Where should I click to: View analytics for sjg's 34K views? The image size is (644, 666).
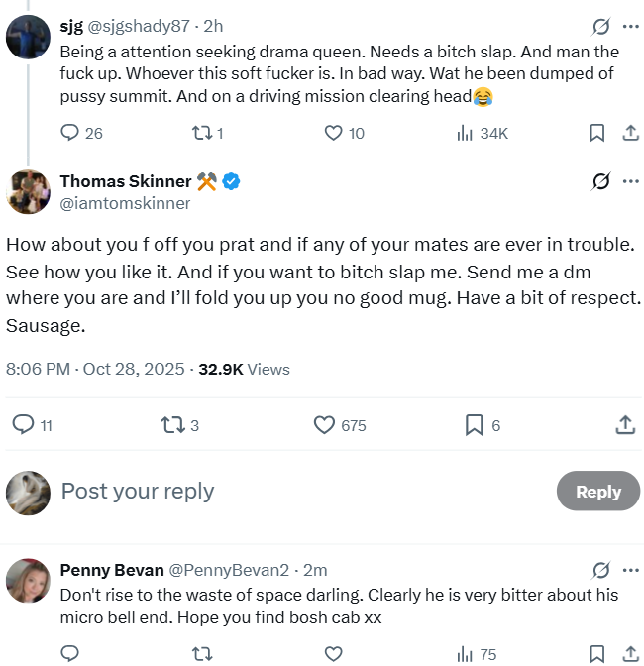pyautogui.click(x=483, y=134)
